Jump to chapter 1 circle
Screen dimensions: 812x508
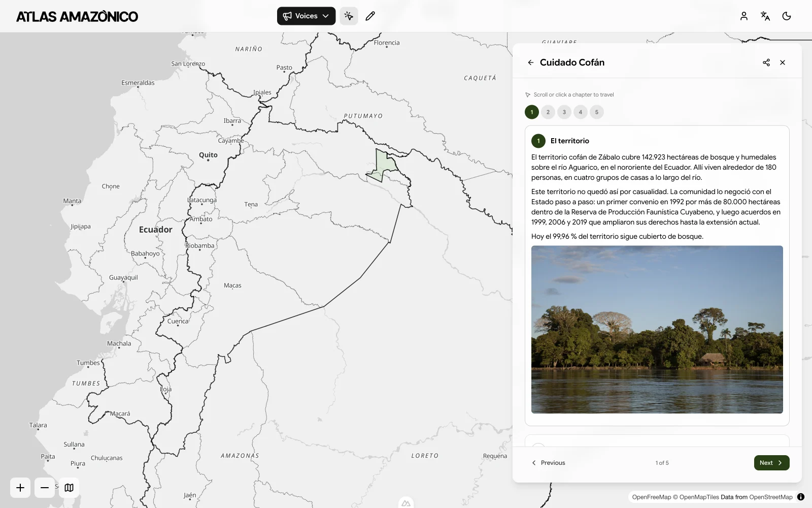(532, 112)
